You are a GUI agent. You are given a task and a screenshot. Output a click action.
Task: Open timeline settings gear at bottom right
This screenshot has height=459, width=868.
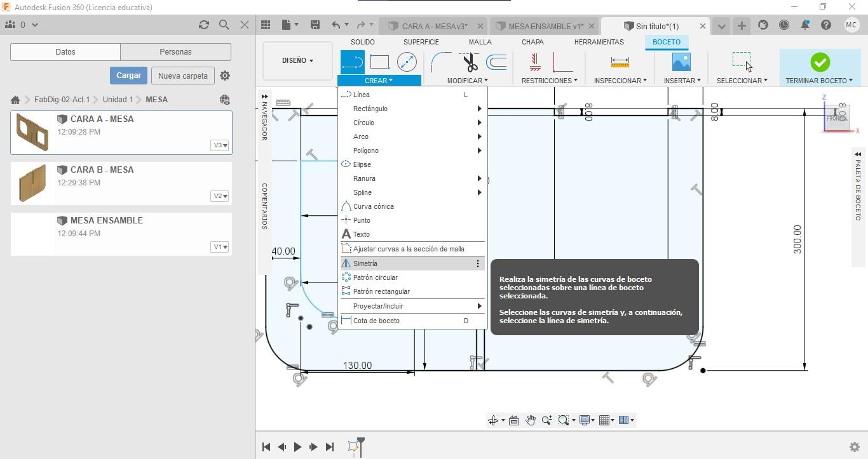point(855,447)
